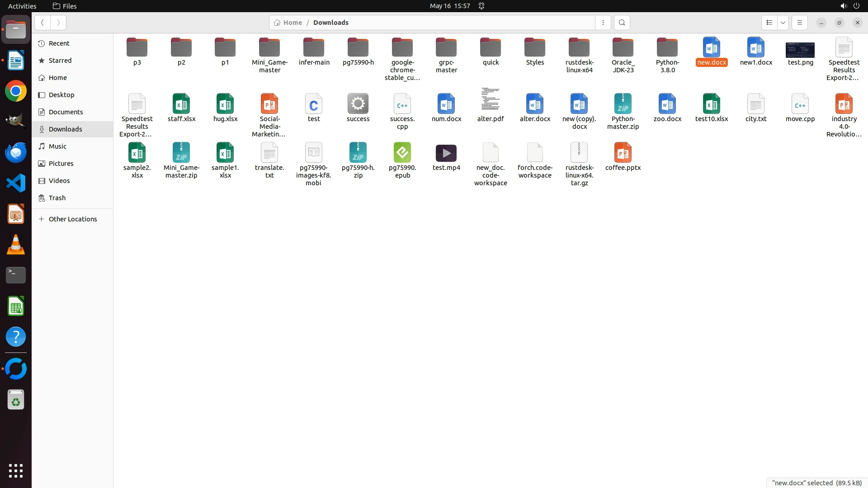Open Trash in the sidebar
The width and height of the screenshot is (868, 488).
[x=57, y=198]
